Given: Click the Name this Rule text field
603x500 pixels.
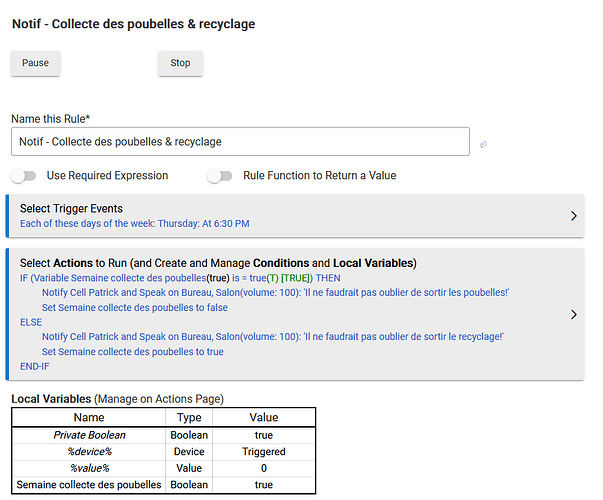Looking at the screenshot, I should click(x=240, y=142).
